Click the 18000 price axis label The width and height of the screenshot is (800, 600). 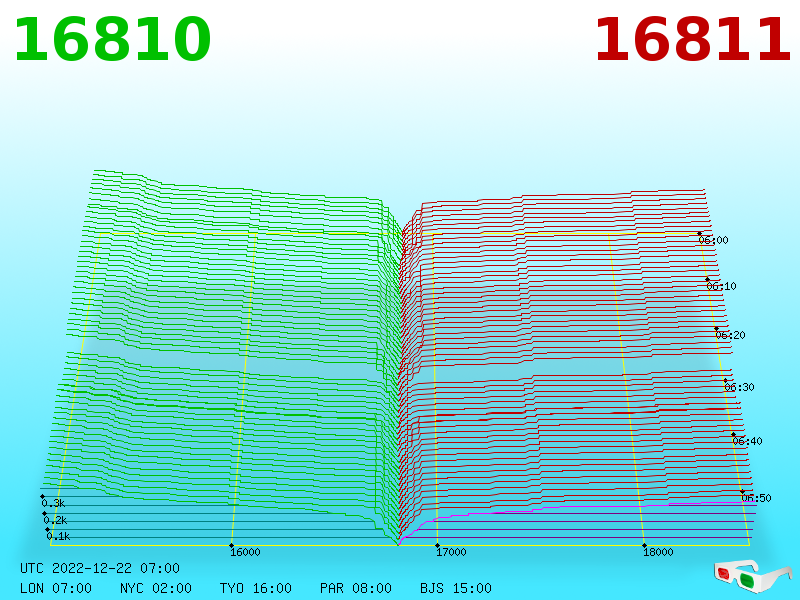point(658,552)
